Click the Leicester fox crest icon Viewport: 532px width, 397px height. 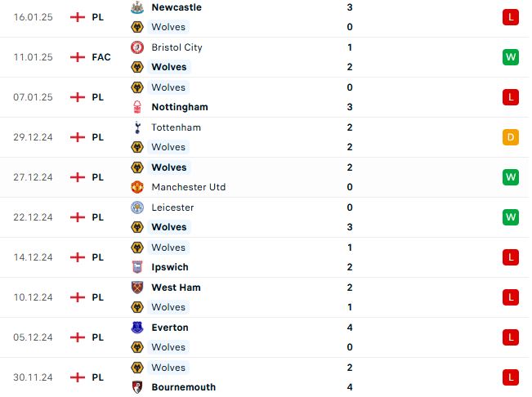point(137,207)
